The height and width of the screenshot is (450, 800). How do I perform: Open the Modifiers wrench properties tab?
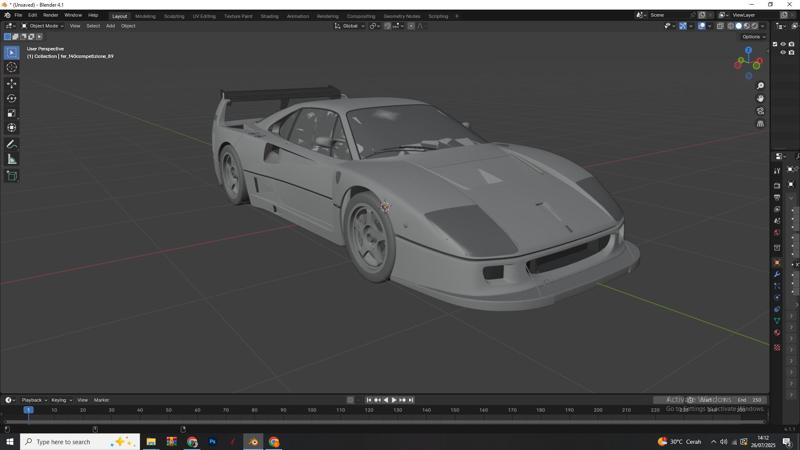click(x=777, y=274)
